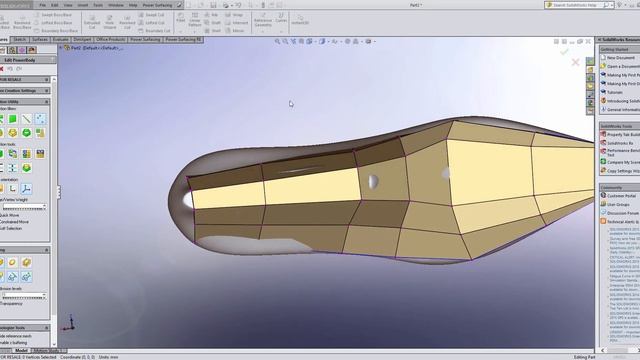Collapse the FOR RESALE section
This screenshot has width=640, height=360.
coord(47,79)
